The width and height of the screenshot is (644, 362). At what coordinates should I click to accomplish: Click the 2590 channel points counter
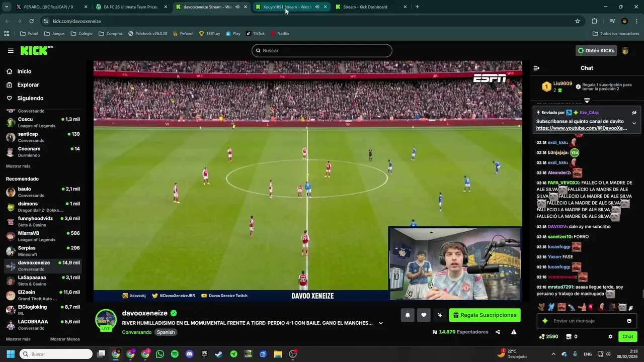click(x=548, y=337)
